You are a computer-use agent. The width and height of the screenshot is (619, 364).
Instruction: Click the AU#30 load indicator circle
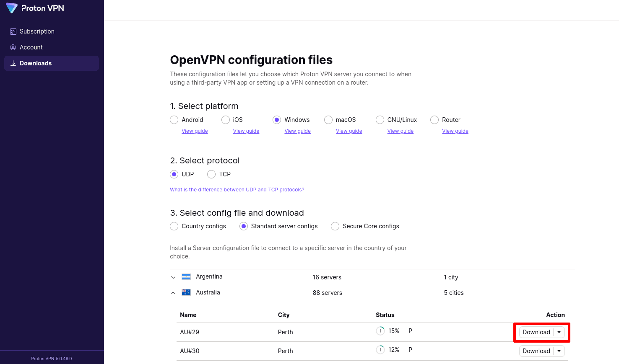380,350
